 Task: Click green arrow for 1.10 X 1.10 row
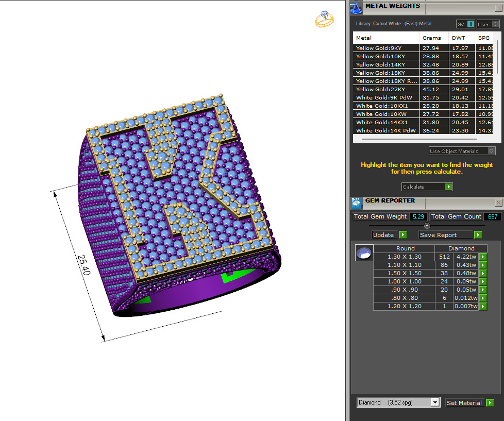click(x=483, y=265)
